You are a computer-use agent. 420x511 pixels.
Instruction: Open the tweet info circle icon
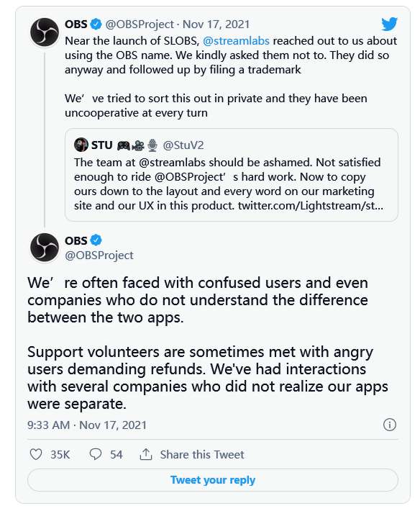point(389,425)
